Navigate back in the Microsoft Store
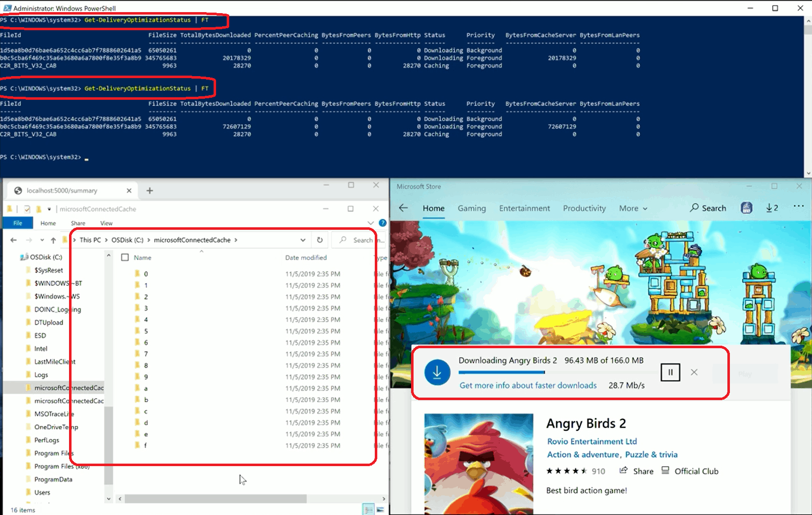812x515 pixels. (x=402, y=208)
